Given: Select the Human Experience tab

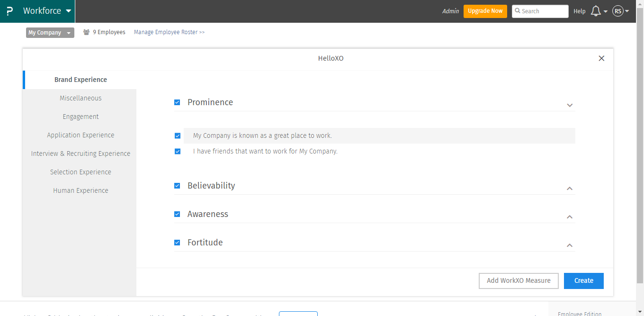Looking at the screenshot, I should point(80,190).
